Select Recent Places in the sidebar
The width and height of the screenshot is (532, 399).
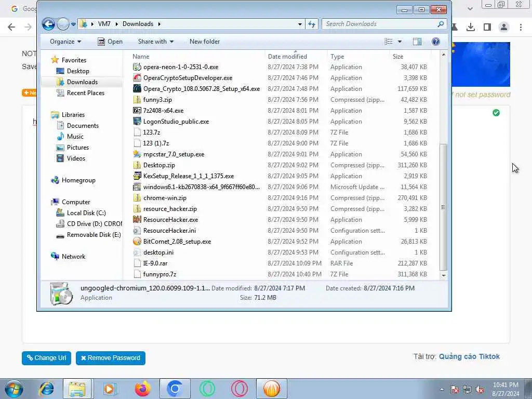click(86, 92)
